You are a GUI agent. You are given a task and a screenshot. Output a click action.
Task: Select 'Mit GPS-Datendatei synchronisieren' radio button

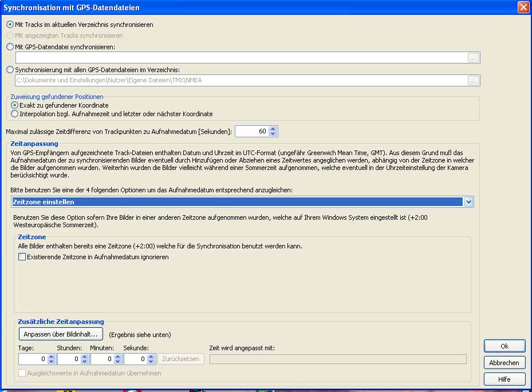tap(10, 46)
